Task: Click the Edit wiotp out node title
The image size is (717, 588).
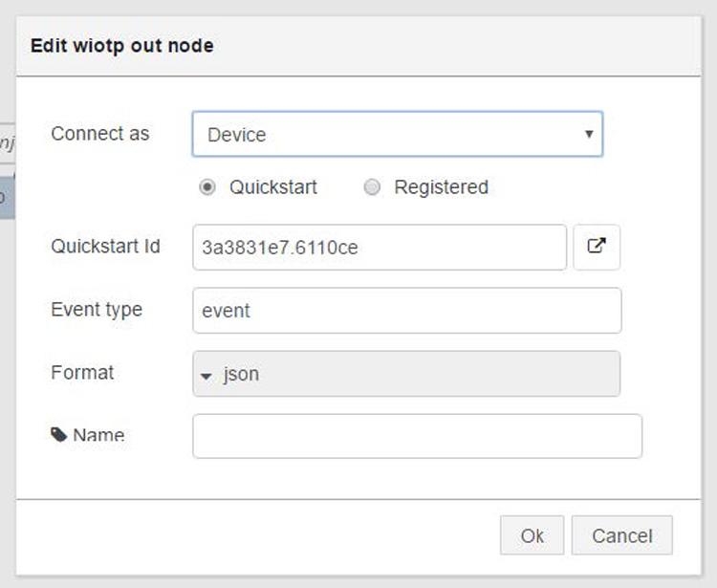Action: 122,46
